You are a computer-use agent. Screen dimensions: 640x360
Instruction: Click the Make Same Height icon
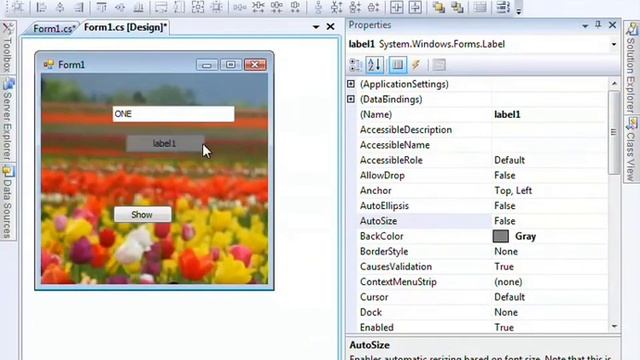[179, 7]
